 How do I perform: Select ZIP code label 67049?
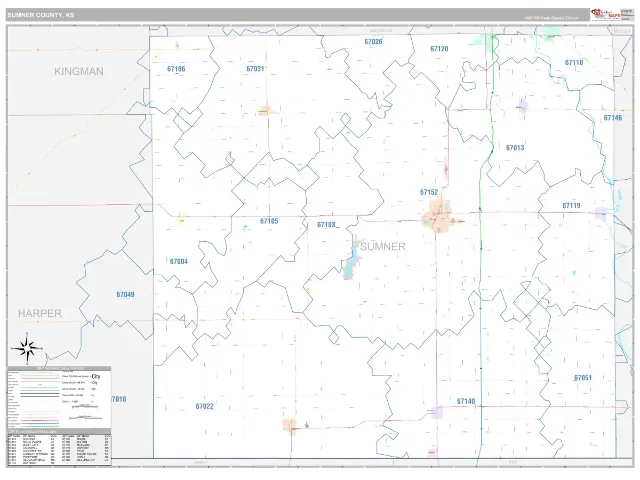125,295
